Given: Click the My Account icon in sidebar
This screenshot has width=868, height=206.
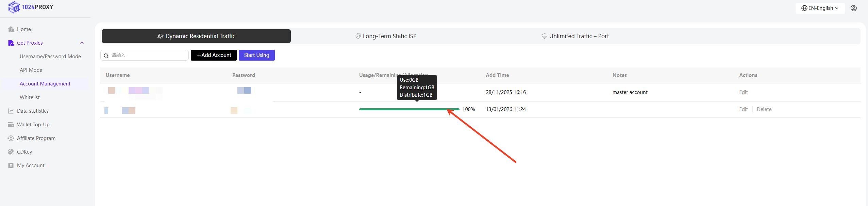Looking at the screenshot, I should (x=11, y=165).
